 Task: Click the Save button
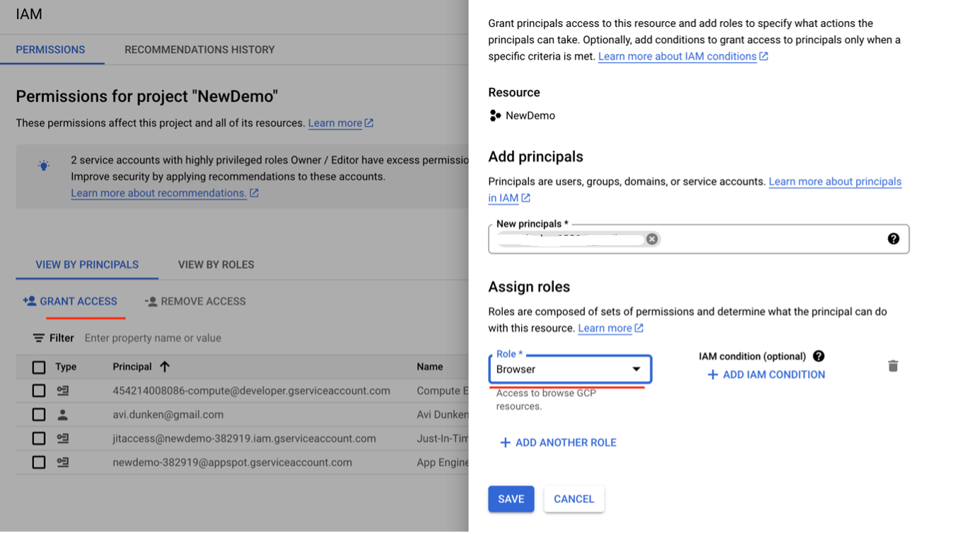pos(511,499)
